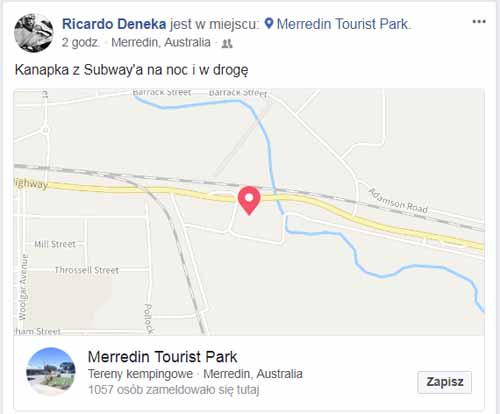
Task: Click the Adamson Road label on map
Action: [398, 201]
